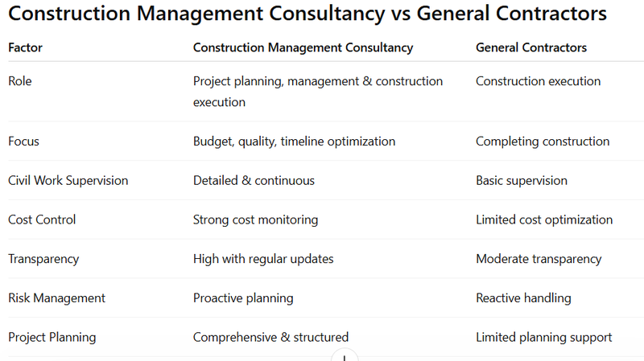Select the "Reactive handling" cell
The image size is (644, 361).
[523, 298]
